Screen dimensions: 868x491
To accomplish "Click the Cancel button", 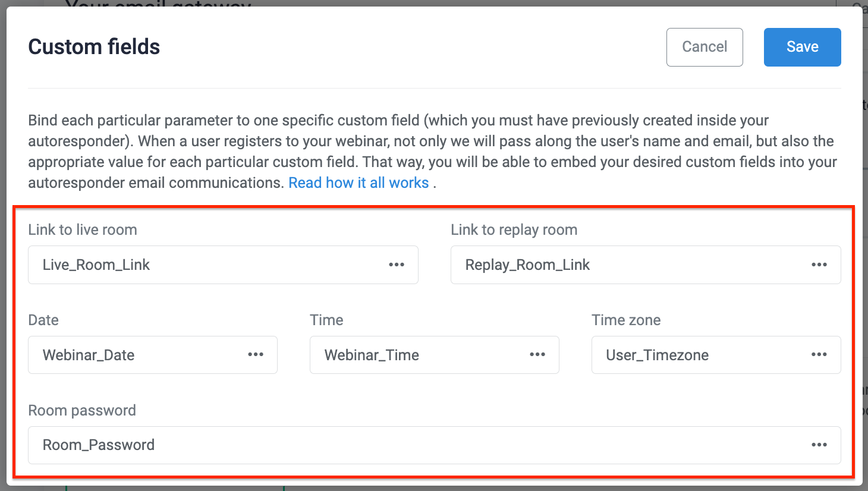I will click(705, 46).
